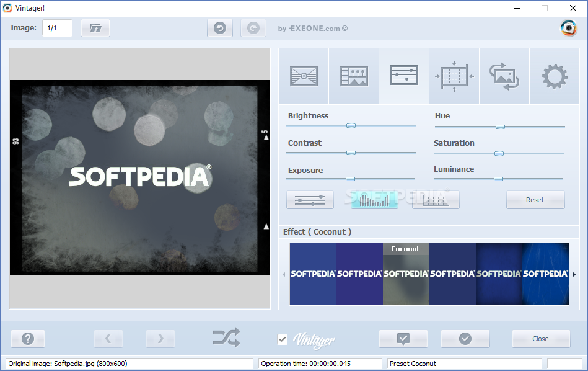Click the redo arrow button
Image resolution: width=588 pixels, height=371 pixels.
coord(253,28)
